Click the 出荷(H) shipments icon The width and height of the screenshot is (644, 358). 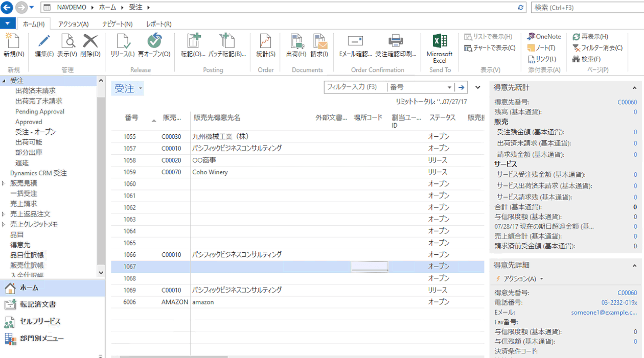pyautogui.click(x=296, y=41)
